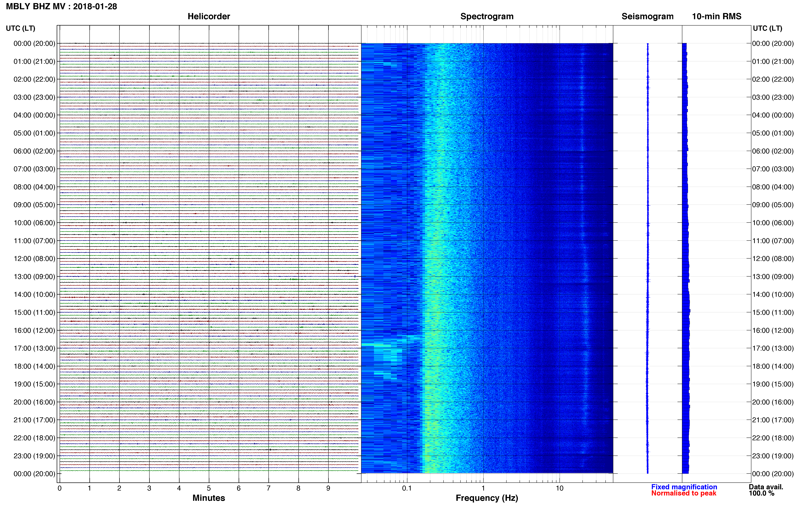The height and width of the screenshot is (508, 812).
Task: Click the left '12:00 (08:00)' time label
Action: (34, 259)
